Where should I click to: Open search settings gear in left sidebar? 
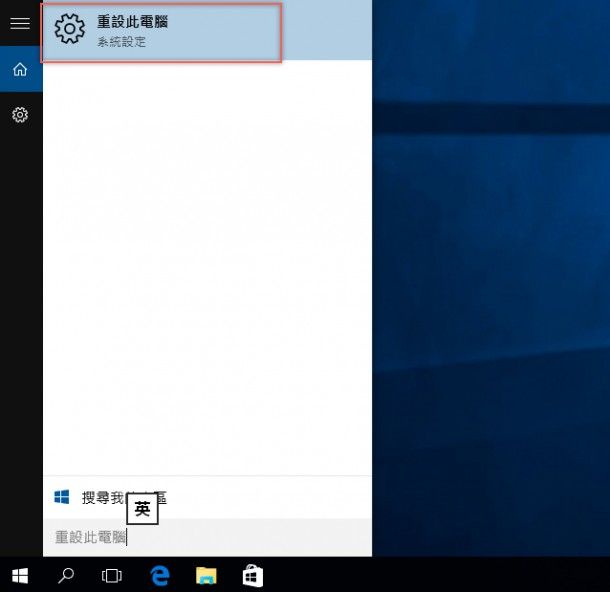click(x=20, y=115)
